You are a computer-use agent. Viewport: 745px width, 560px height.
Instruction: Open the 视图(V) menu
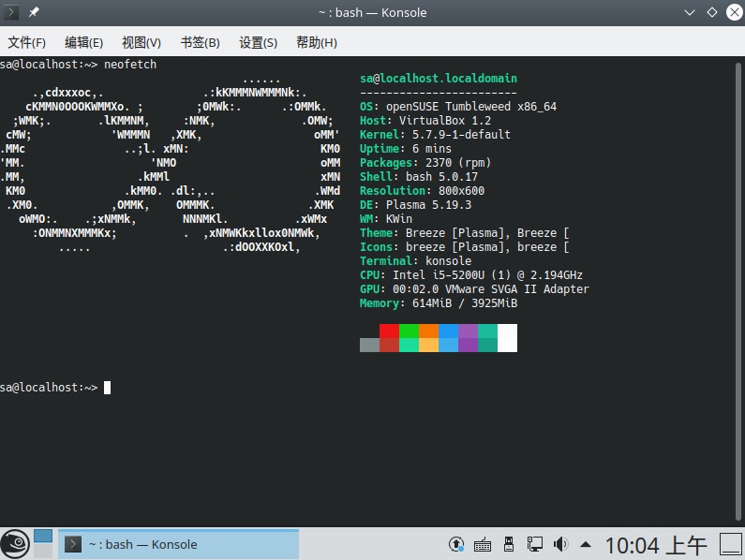(142, 43)
